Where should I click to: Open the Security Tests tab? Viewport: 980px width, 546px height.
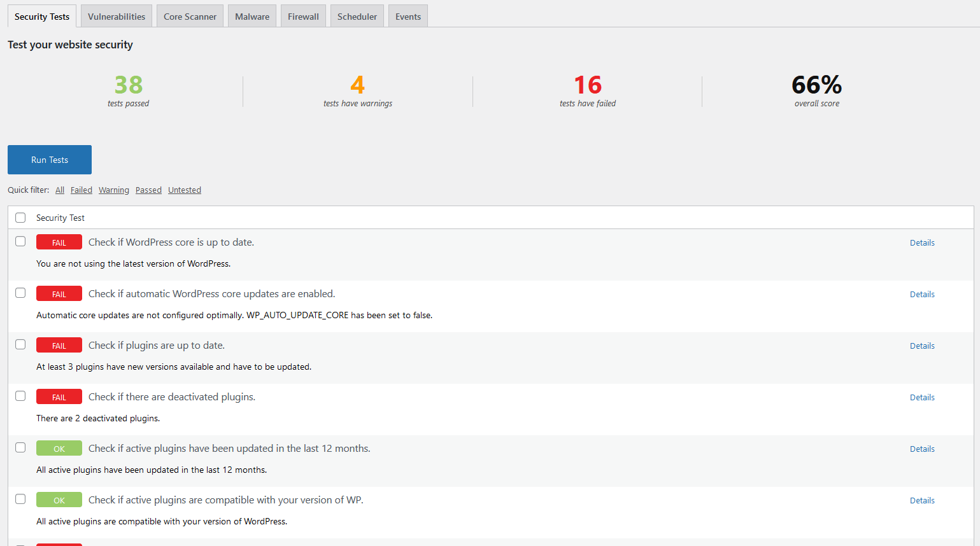42,17
